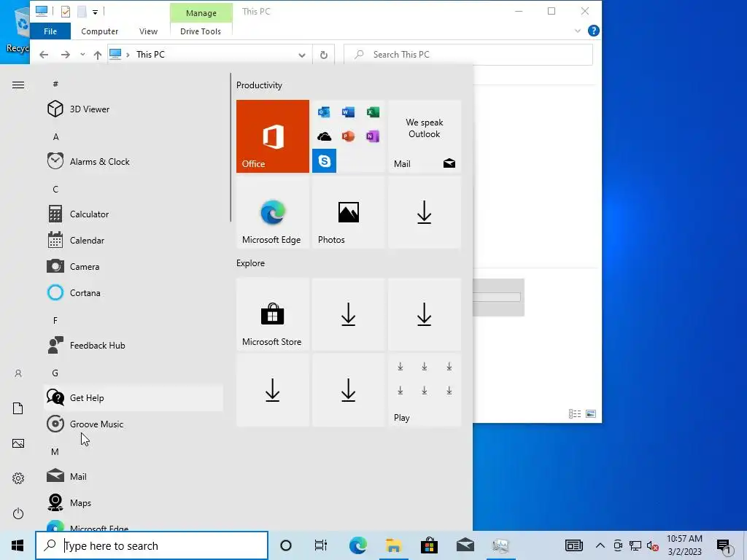Open Word from the Office tile group

coord(348,112)
